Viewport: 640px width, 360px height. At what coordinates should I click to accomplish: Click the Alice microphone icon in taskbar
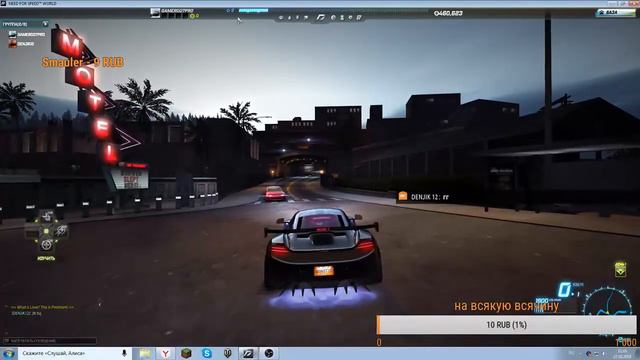(x=124, y=353)
